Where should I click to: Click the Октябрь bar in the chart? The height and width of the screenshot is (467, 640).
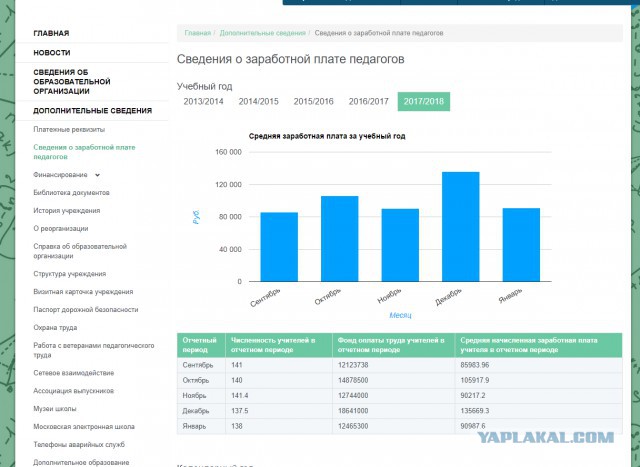click(339, 240)
